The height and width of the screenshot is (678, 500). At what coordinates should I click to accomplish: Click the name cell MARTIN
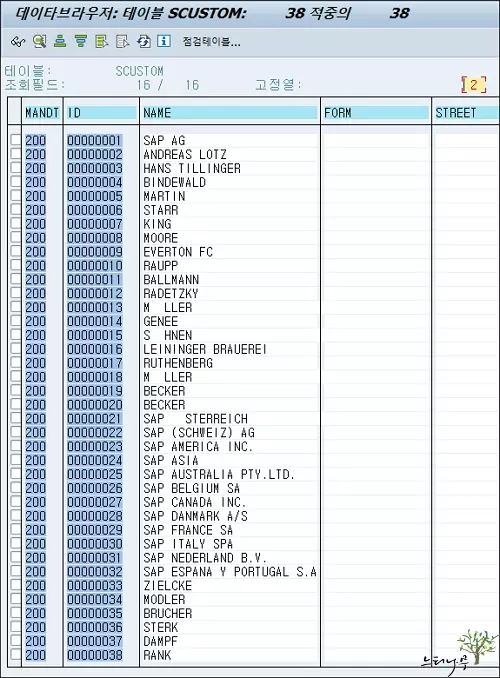tap(164, 196)
